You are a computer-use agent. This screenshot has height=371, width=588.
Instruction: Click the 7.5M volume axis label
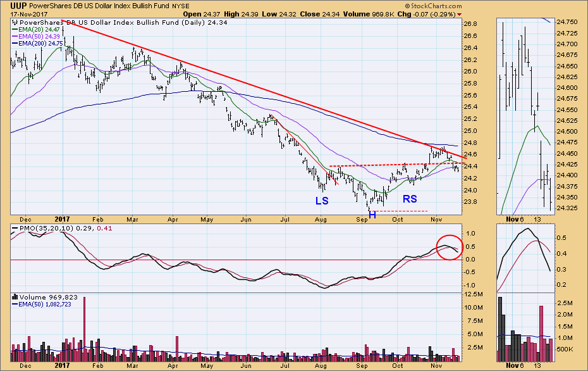pos(474,321)
